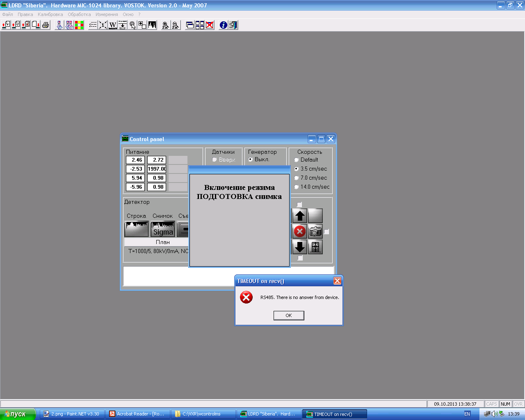Open the Калибровка menu

coord(50,14)
